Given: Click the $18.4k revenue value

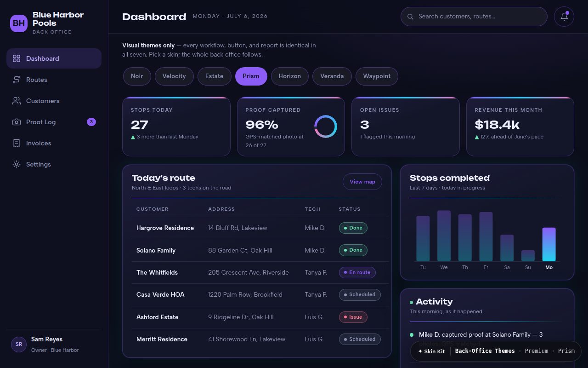Looking at the screenshot, I should (497, 125).
